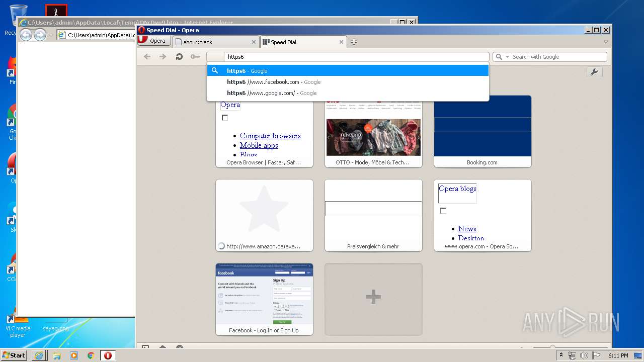Toggle checkbox in Opera blogs thumbnail
Viewport: 644px width, 362px height.
click(443, 211)
